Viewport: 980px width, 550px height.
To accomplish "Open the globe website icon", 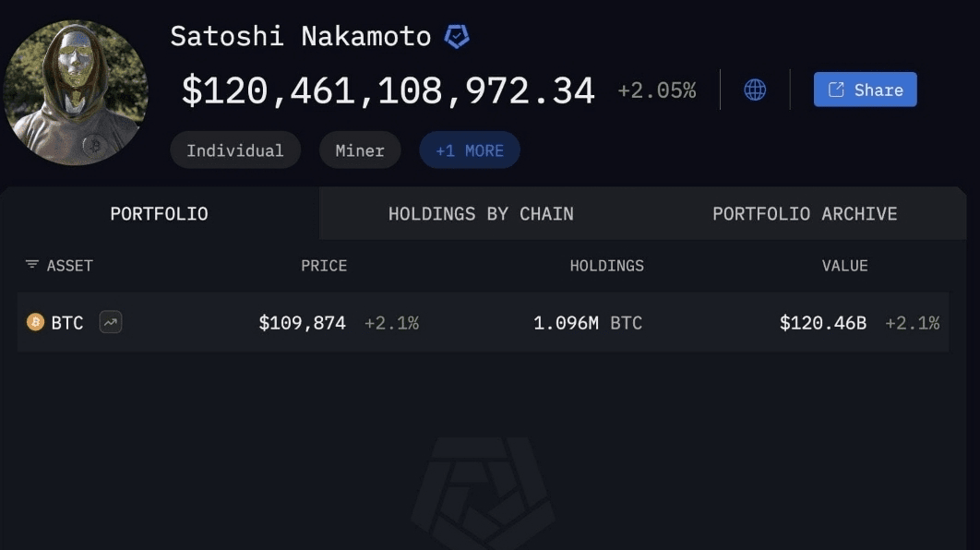I will point(755,90).
